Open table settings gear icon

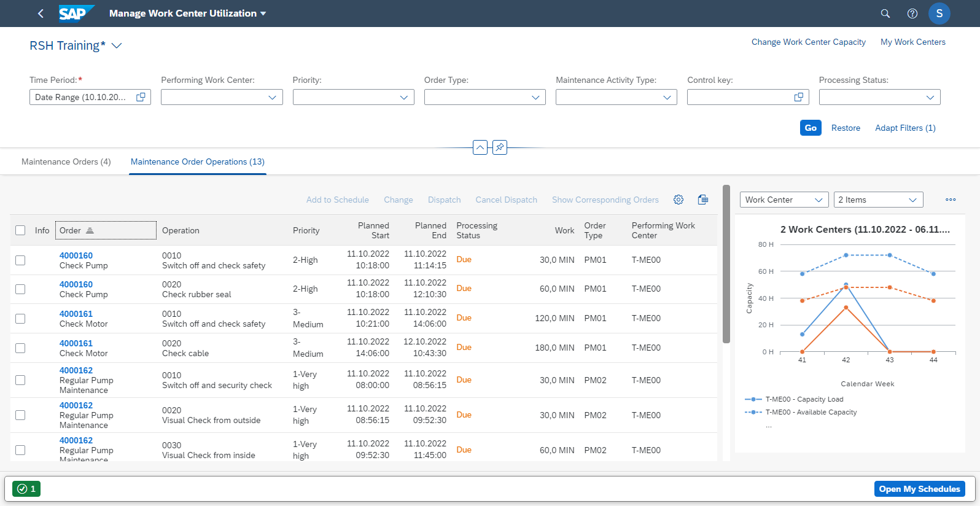pos(678,200)
